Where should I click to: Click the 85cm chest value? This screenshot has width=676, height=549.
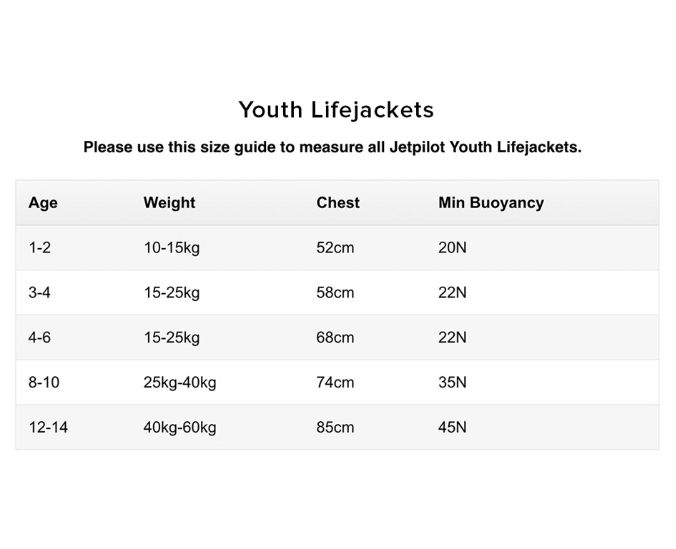[335, 428]
